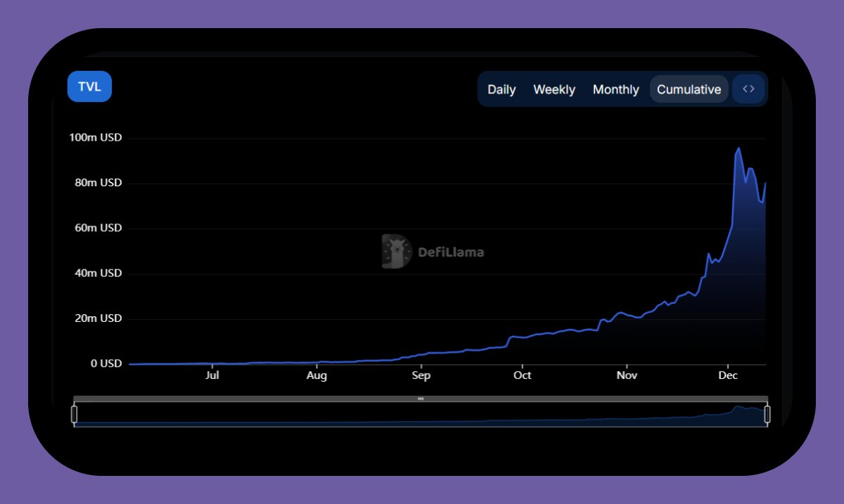
Task: Click the 40m USD gridline label
Action: (97, 273)
